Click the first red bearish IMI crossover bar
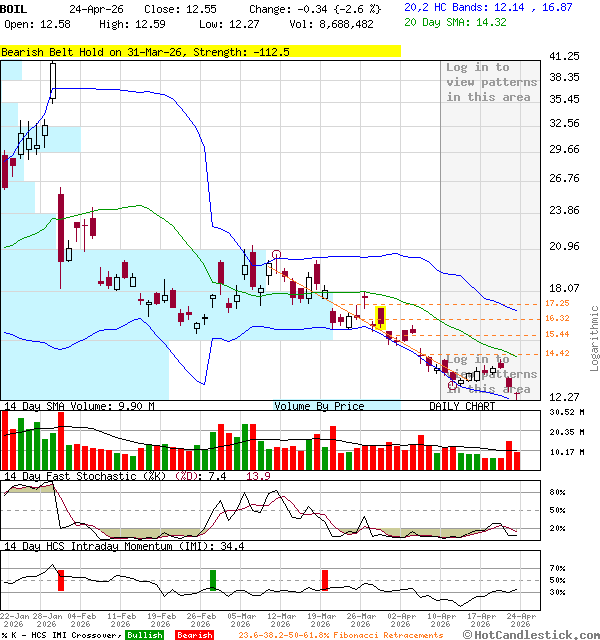The width and height of the screenshot is (600, 640). [x=61, y=580]
